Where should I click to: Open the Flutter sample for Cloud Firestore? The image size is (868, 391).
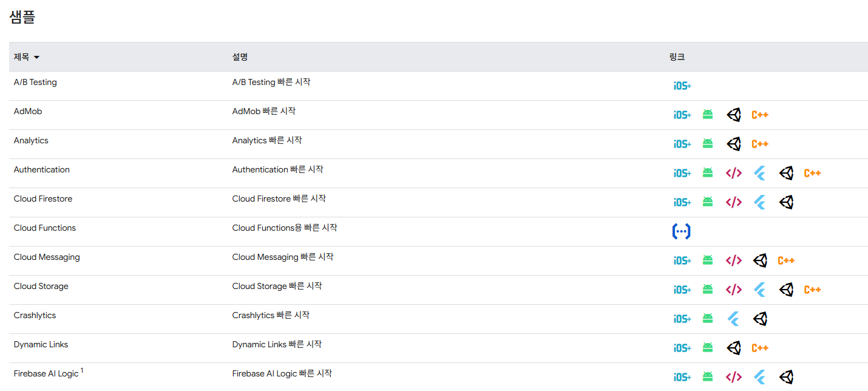coord(760,202)
